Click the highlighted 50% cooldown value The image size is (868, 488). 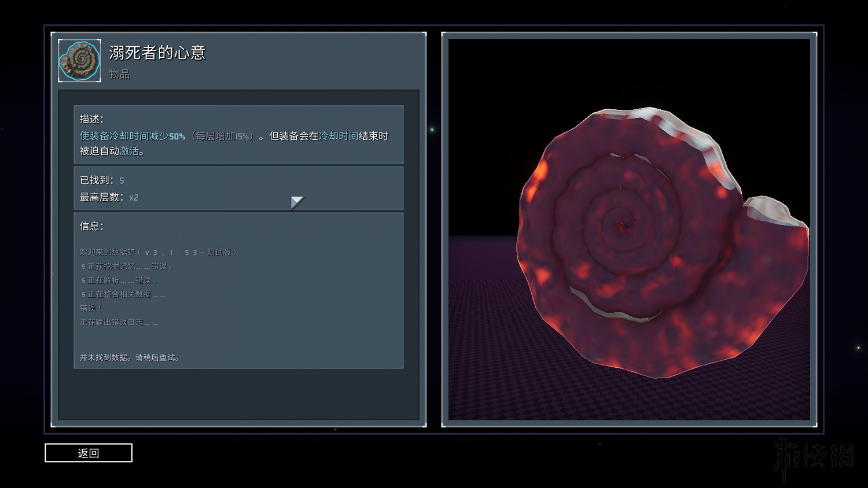pos(177,136)
